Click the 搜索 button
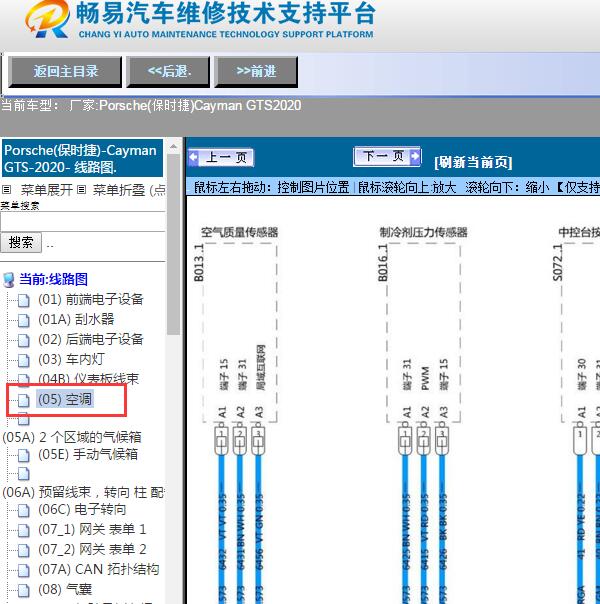 coord(21,242)
